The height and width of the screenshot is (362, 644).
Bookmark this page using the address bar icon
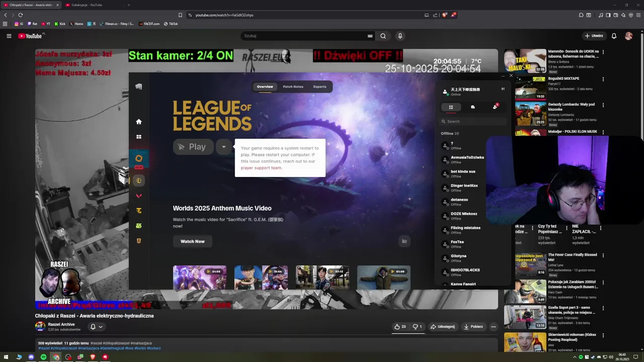point(181,15)
